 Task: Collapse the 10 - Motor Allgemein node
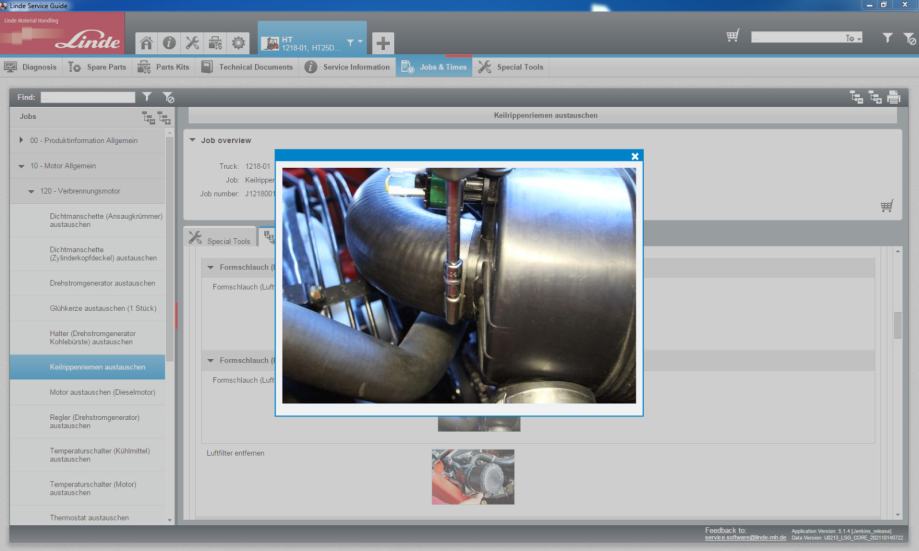click(22, 165)
